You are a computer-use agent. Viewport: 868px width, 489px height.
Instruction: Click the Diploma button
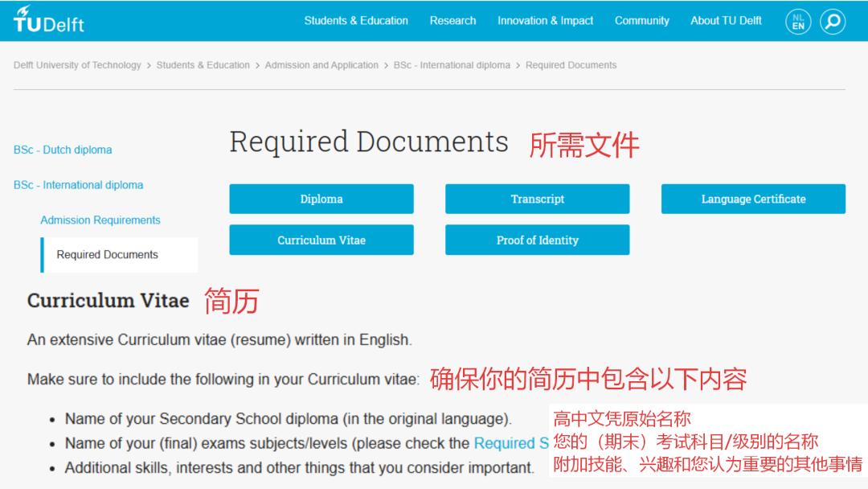pos(321,199)
